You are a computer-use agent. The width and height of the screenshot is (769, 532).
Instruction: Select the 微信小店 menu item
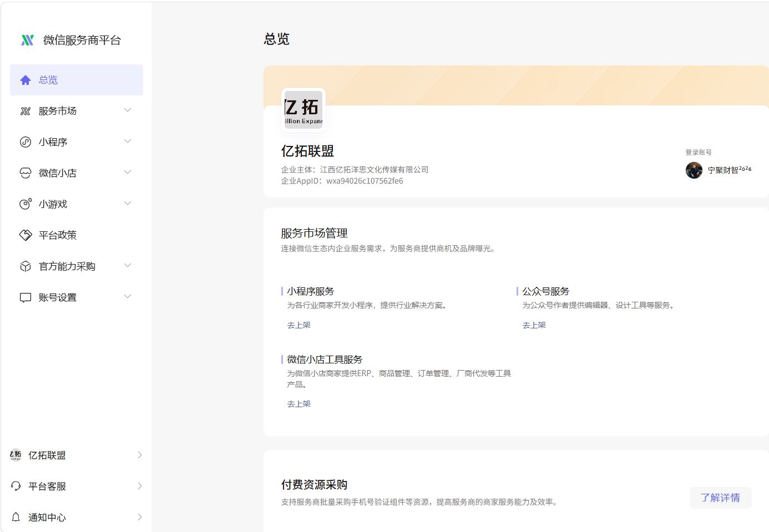[x=77, y=173]
